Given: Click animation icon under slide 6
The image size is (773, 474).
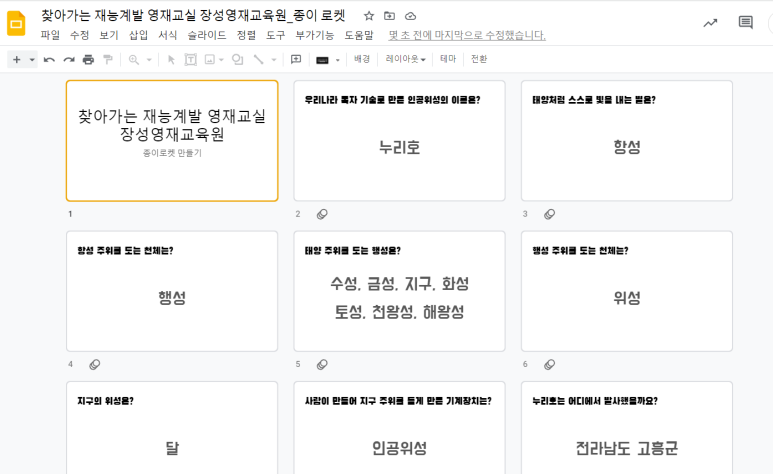Looking at the screenshot, I should [x=549, y=365].
